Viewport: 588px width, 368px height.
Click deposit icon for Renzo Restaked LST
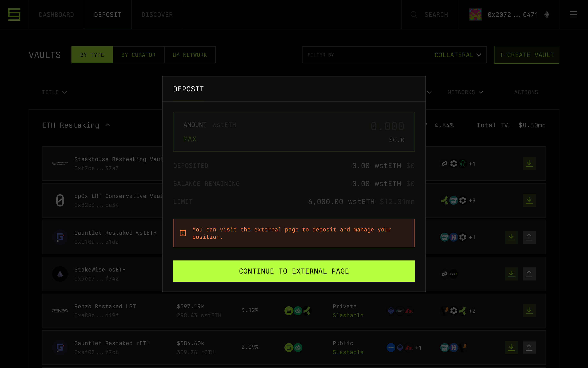click(529, 311)
